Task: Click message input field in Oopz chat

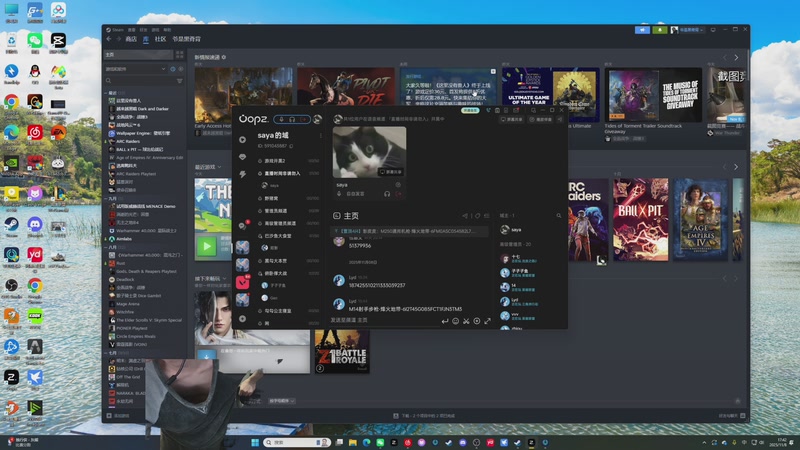Action: pos(384,320)
